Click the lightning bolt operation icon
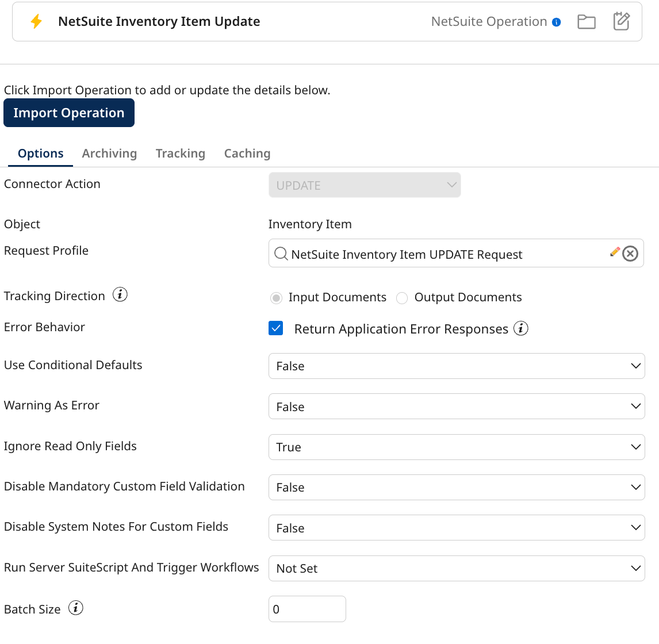The height and width of the screenshot is (644, 659). [36, 21]
